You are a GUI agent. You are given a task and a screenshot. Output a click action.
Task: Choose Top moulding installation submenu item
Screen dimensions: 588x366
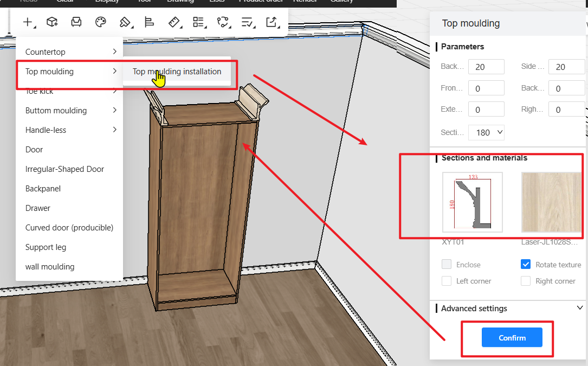[177, 72]
